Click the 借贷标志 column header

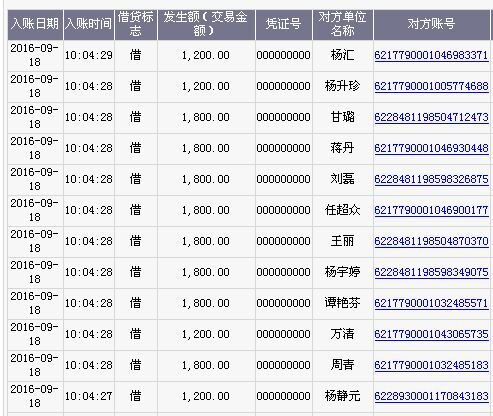pyautogui.click(x=135, y=24)
